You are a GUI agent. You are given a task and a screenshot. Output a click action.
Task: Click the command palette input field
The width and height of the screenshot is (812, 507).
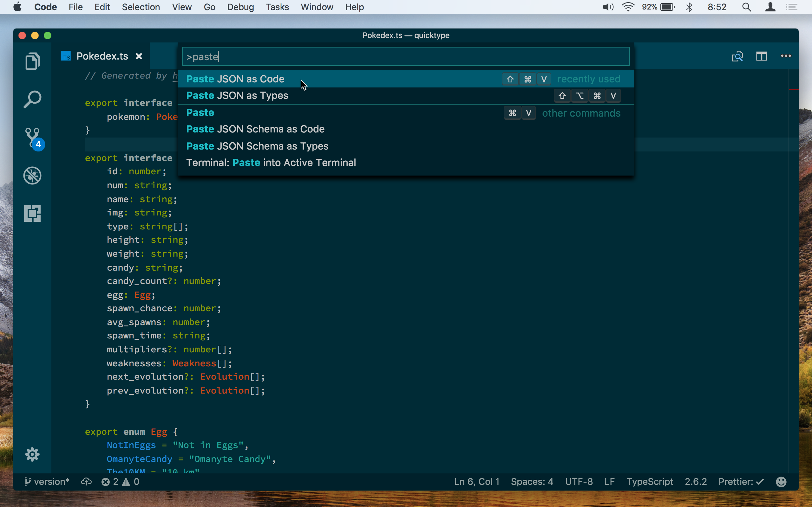pos(405,56)
